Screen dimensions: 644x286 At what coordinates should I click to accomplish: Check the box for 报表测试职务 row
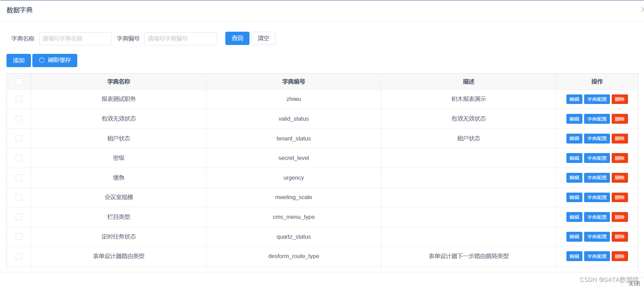19,99
